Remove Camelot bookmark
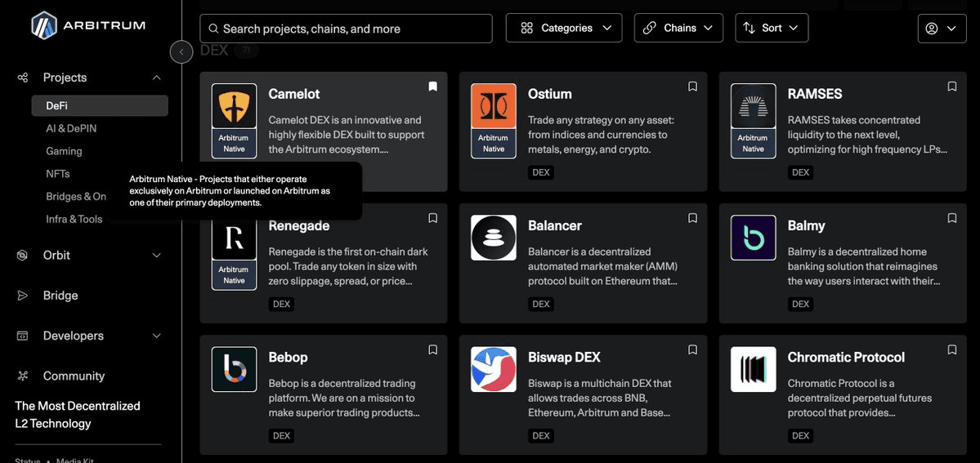980x463 pixels. (x=433, y=87)
